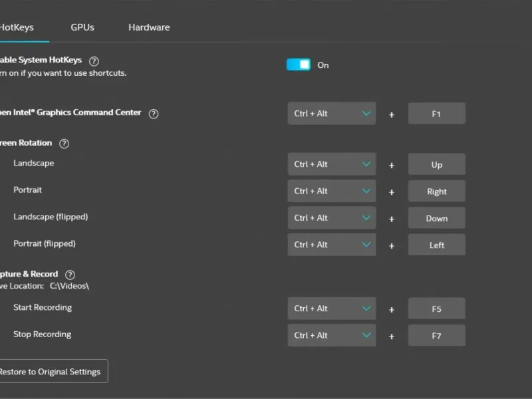This screenshot has height=399, width=532.
Task: Open help for Enable System HotKeys
Action: click(x=94, y=61)
